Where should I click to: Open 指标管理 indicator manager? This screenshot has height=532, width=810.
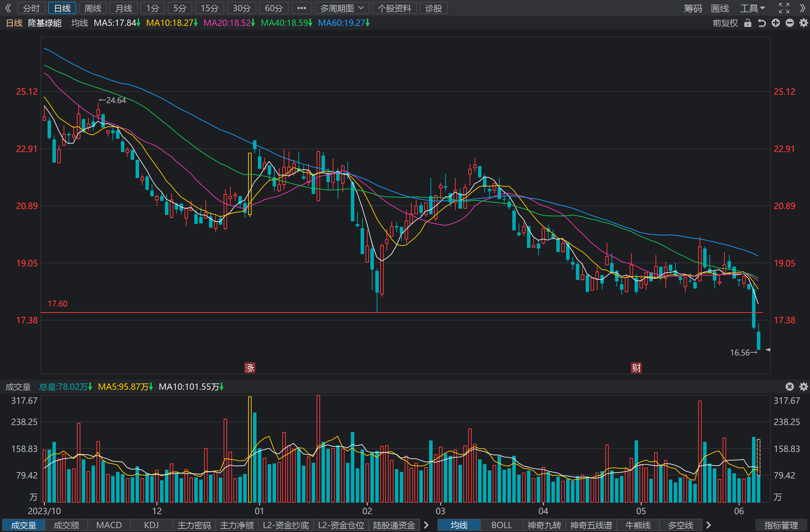coord(781,525)
